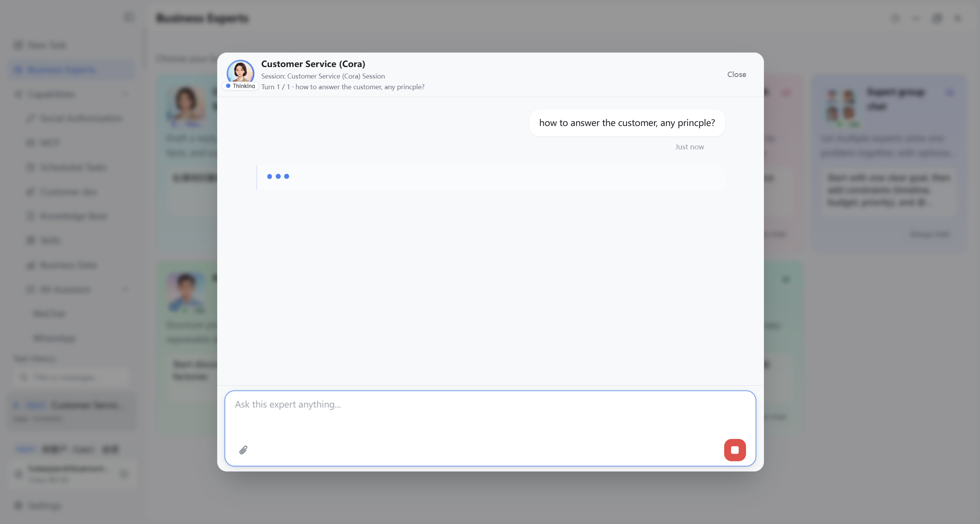Close the Cora chat dialog
Viewport: 980px width, 524px height.
[736, 74]
